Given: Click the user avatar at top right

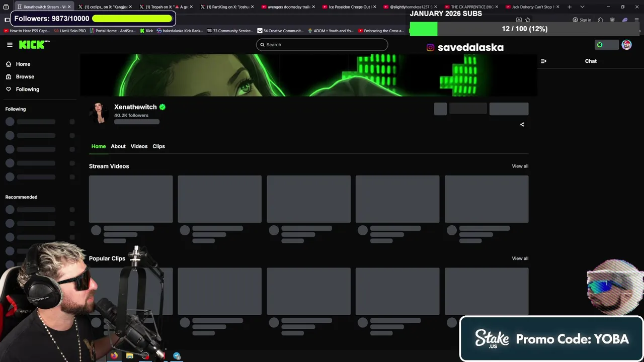Looking at the screenshot, I should pos(626,45).
